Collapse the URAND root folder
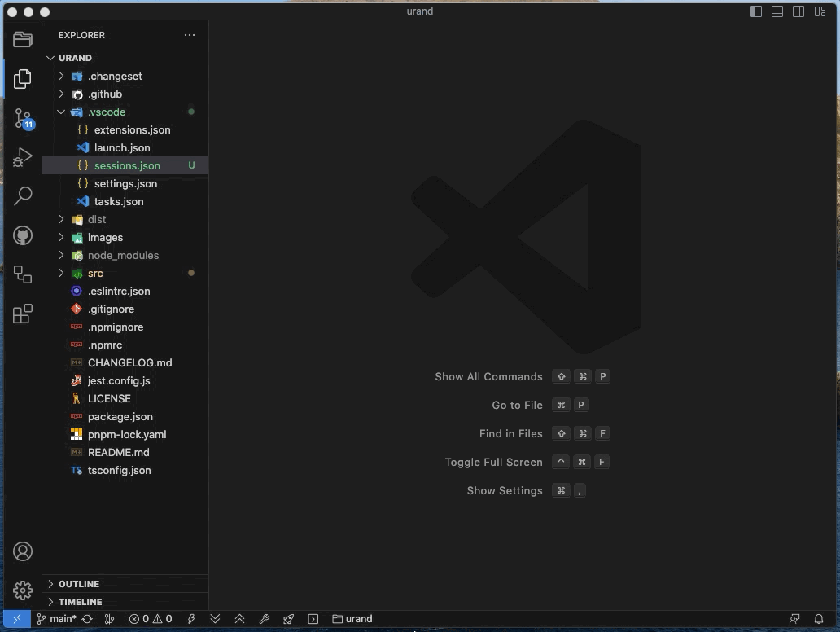This screenshot has height=632, width=840. tap(125, 58)
